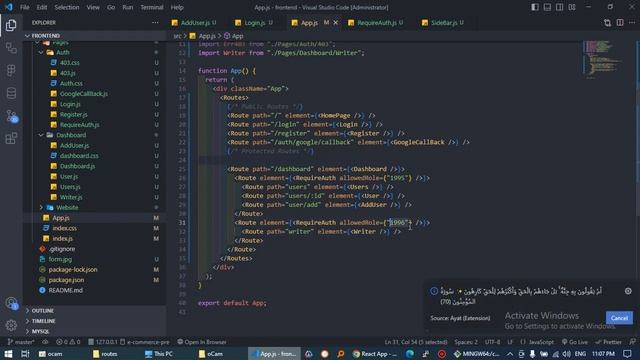Image resolution: width=640 pixels, height=360 pixels.
Task: Open the Selection menu
Action: coord(67,7)
